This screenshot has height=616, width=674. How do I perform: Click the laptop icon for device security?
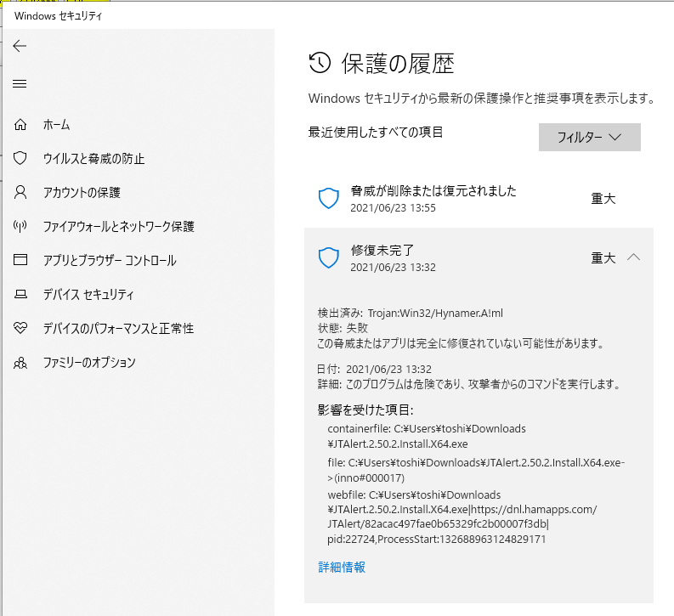click(x=20, y=294)
